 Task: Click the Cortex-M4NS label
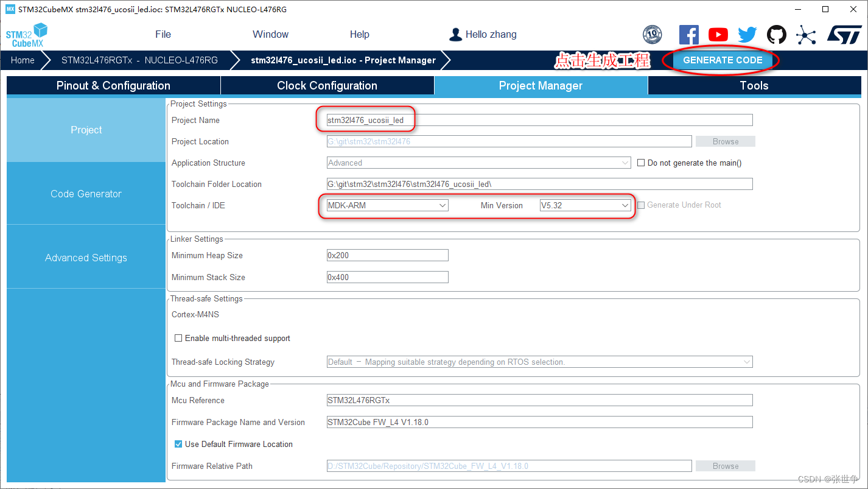195,315
